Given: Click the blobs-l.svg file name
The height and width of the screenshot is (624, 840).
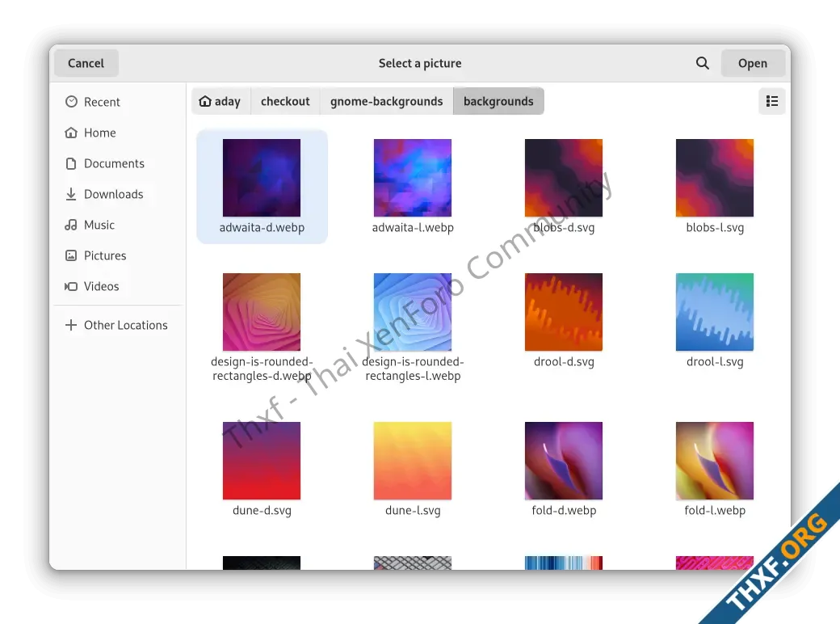Looking at the screenshot, I should 715,227.
